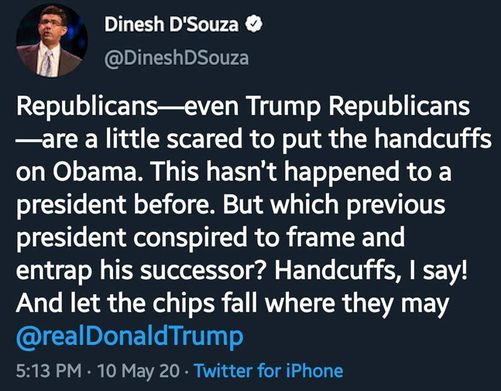Click the words 'This hasn't happened to a'
Screen dimensions: 501x391
pos(302,172)
